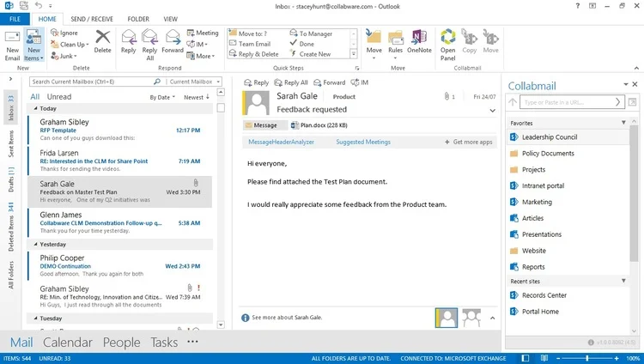Open the Plan.docx attachment

319,125
